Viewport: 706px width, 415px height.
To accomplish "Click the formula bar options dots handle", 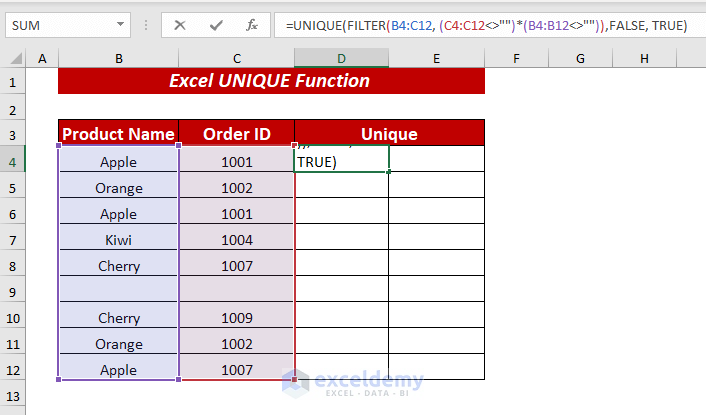I will [x=146, y=25].
